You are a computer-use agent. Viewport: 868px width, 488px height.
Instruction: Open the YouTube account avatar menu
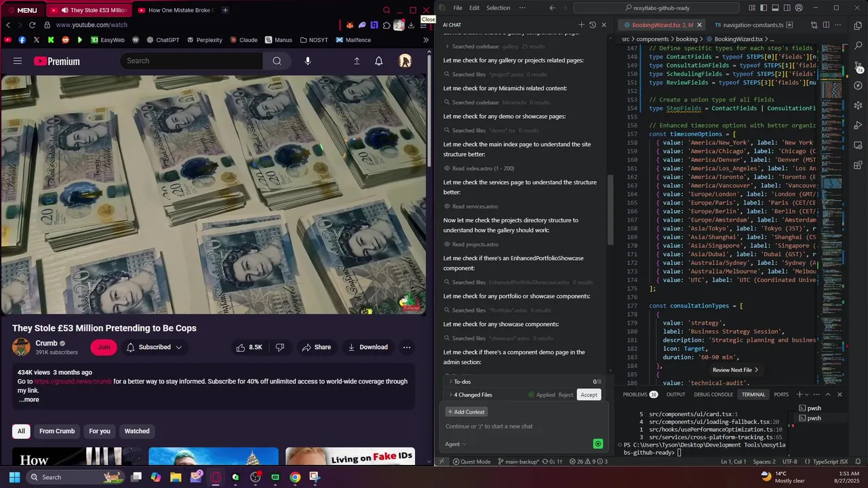405,61
